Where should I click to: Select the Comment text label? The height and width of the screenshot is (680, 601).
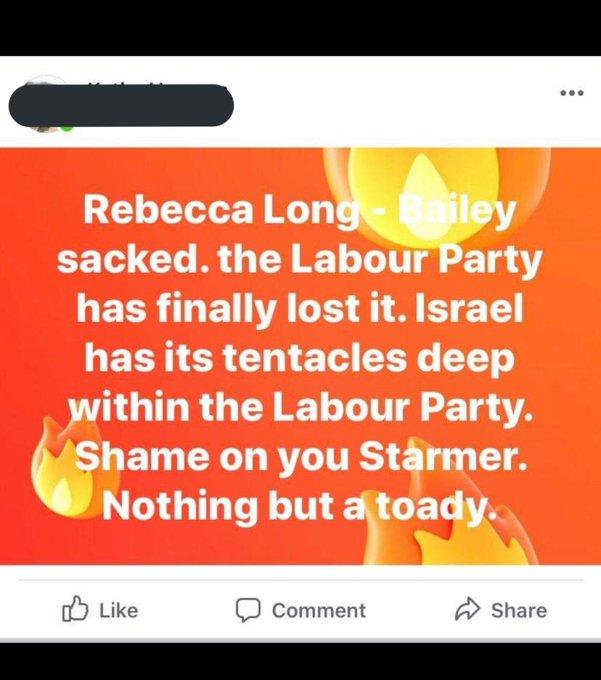click(x=318, y=610)
